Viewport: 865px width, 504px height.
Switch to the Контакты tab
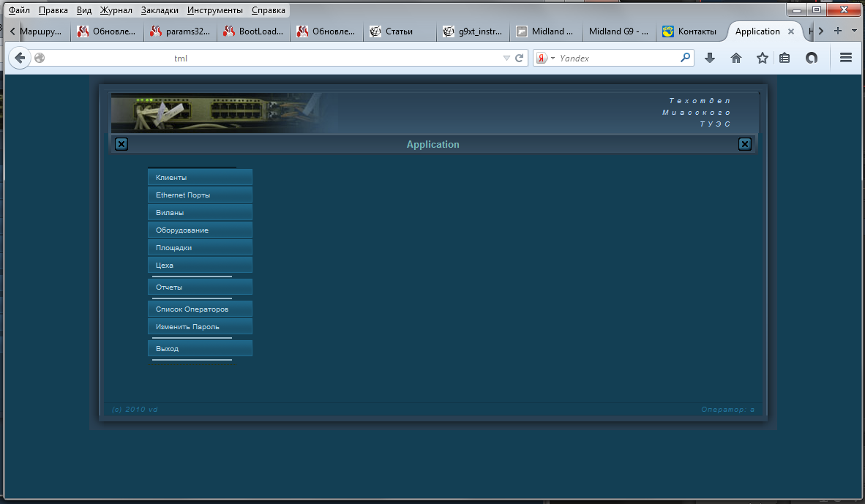(692, 31)
